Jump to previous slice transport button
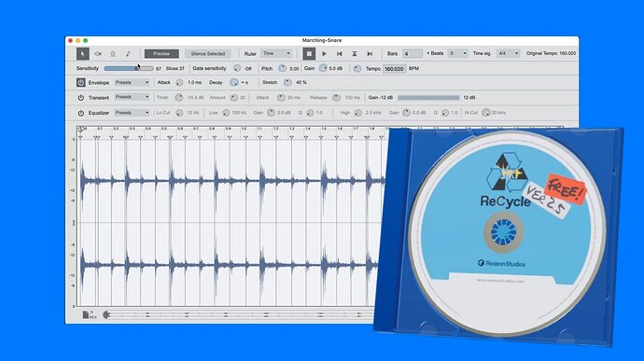 pyautogui.click(x=339, y=53)
